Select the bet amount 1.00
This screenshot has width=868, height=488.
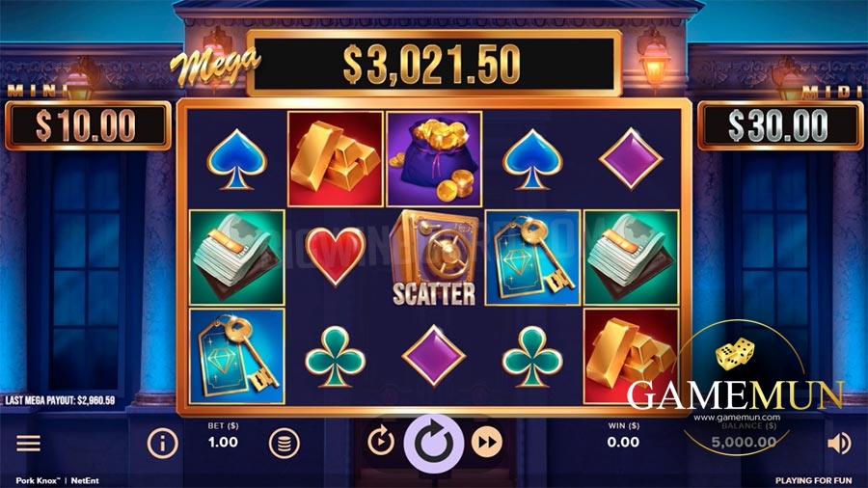click(x=223, y=442)
